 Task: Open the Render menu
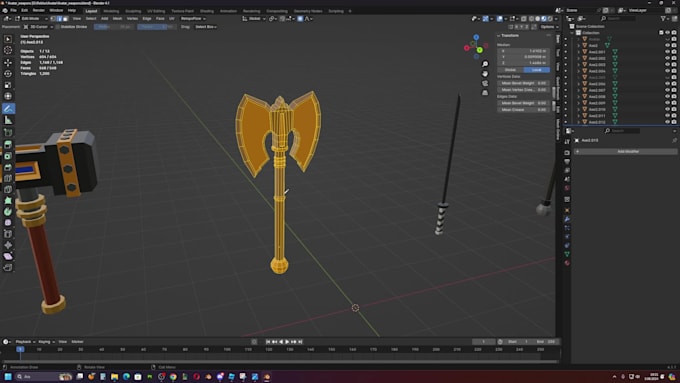[39, 10]
